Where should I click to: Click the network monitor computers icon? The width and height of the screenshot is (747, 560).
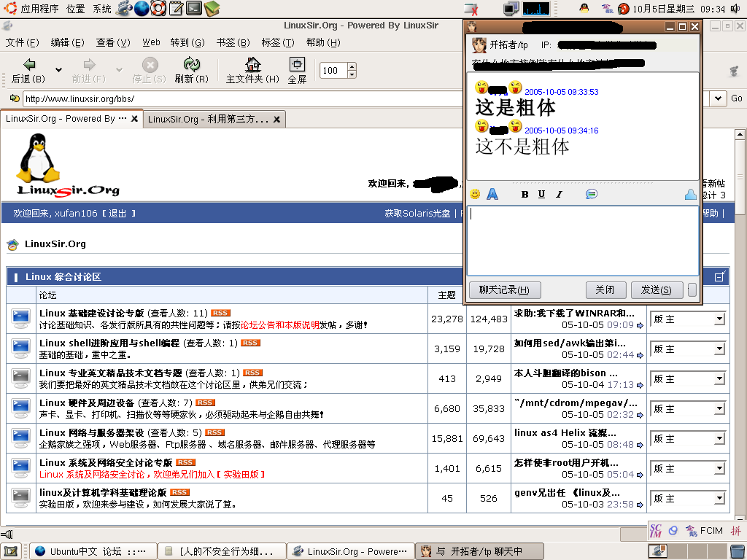[x=511, y=9]
